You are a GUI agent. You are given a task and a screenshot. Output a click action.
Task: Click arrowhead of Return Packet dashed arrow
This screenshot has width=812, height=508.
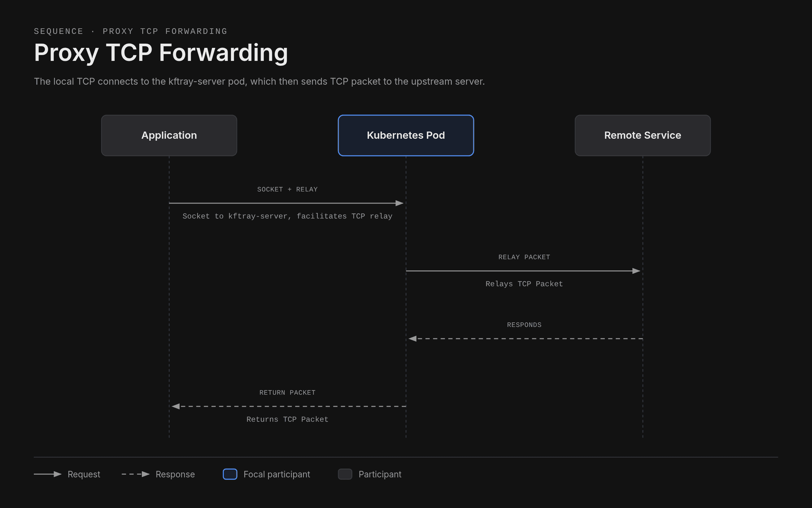[x=175, y=406]
